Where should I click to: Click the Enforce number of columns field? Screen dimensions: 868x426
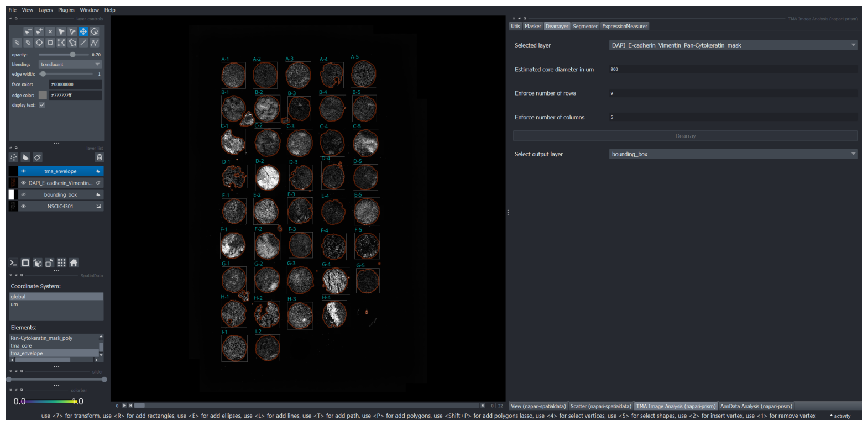[733, 117]
